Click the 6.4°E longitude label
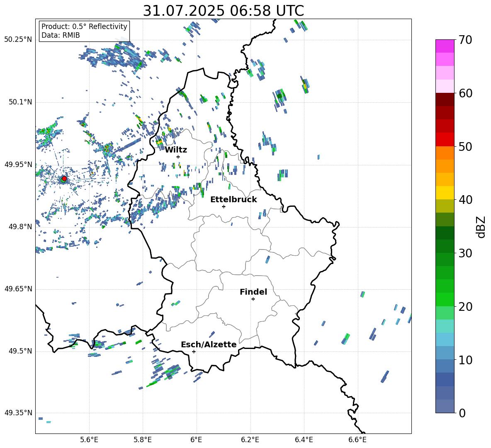 tap(304, 440)
